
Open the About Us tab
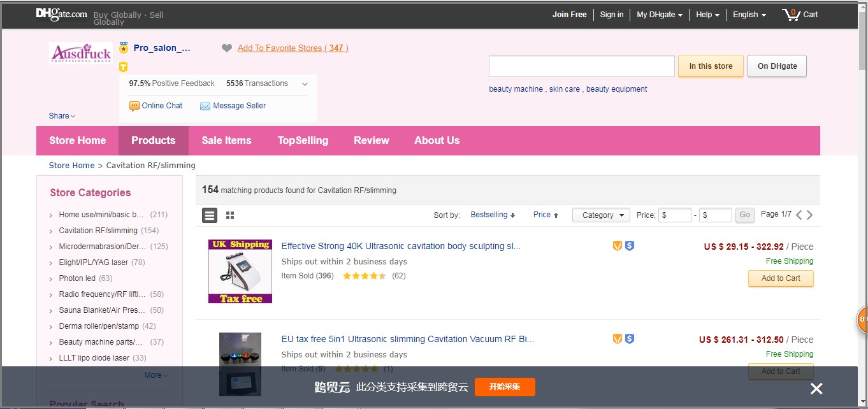437,141
